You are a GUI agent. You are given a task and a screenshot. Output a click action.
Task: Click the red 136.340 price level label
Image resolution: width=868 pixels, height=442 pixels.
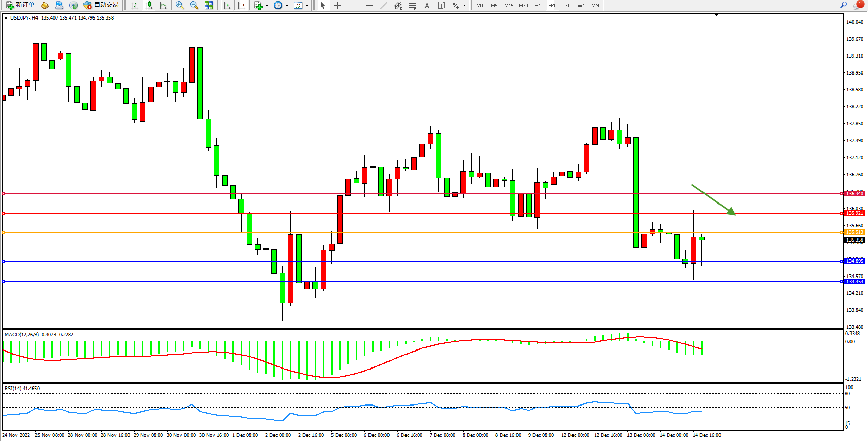(855, 194)
